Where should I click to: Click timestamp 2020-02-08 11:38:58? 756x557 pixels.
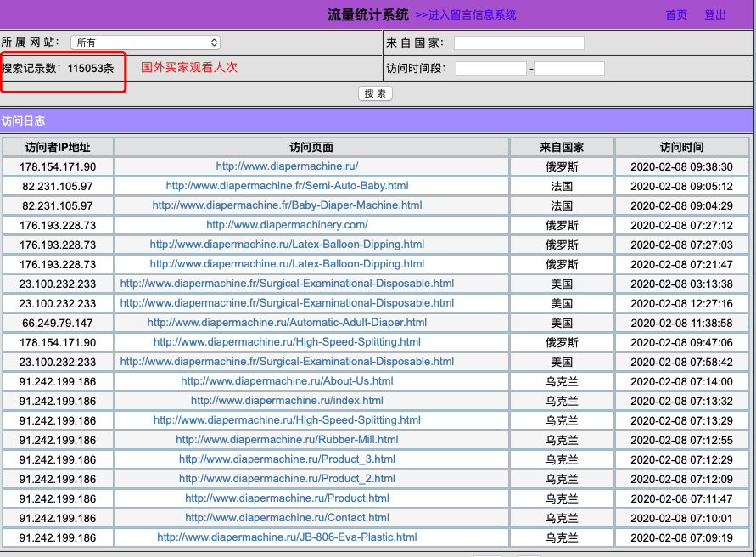click(681, 323)
